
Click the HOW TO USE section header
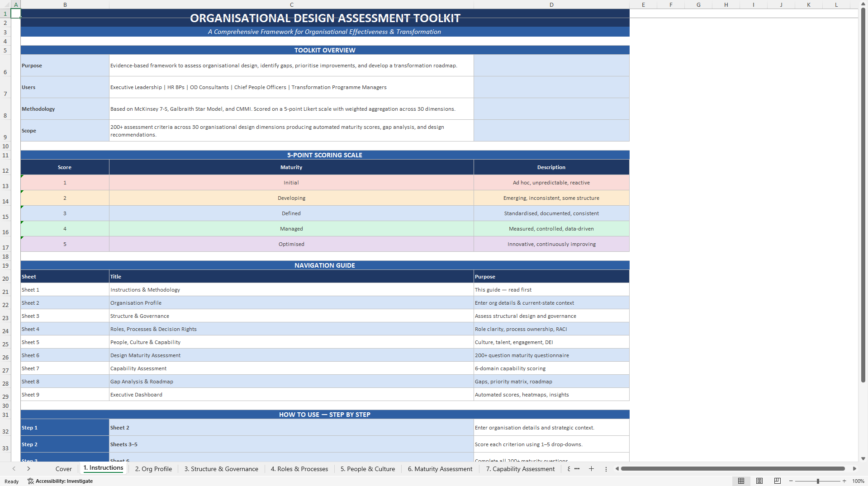point(325,415)
